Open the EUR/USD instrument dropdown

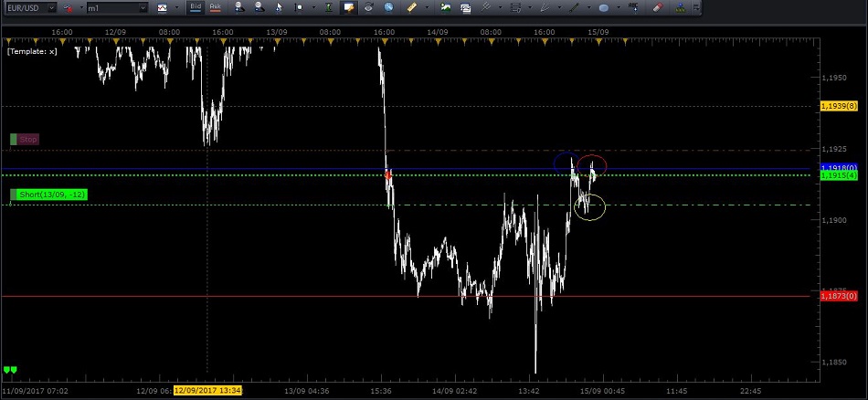point(49,7)
